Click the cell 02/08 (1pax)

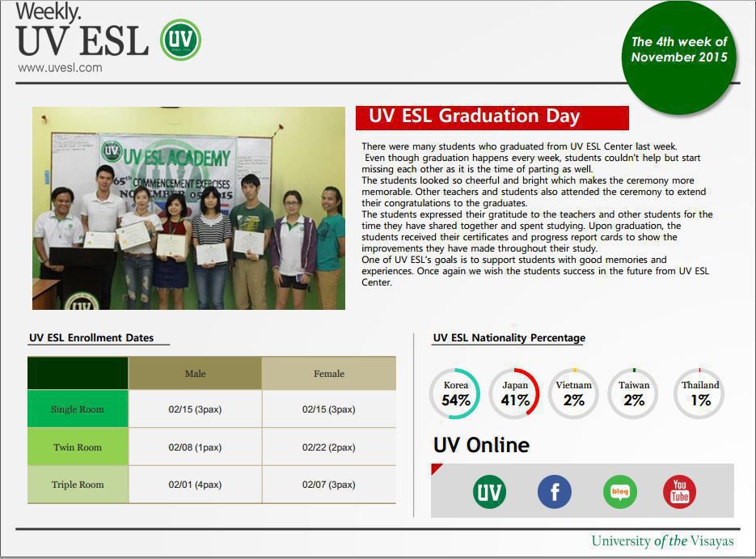click(196, 447)
